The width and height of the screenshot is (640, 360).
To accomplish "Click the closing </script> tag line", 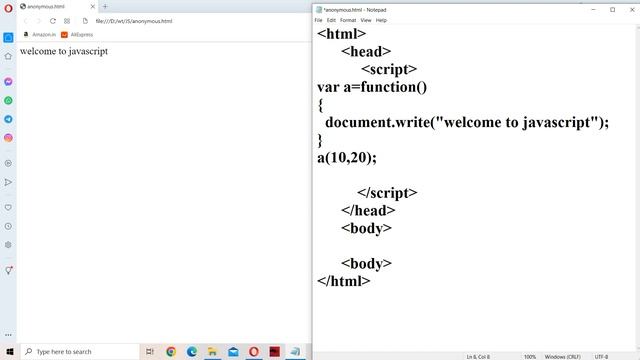I will [387, 193].
